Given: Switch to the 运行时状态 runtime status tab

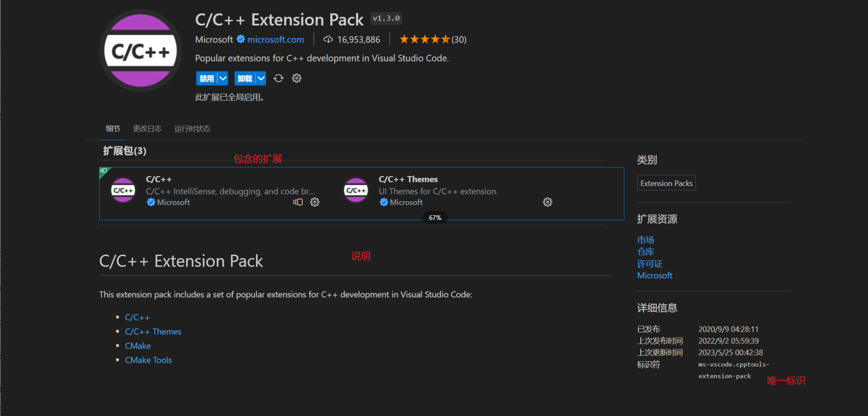Looking at the screenshot, I should (192, 129).
